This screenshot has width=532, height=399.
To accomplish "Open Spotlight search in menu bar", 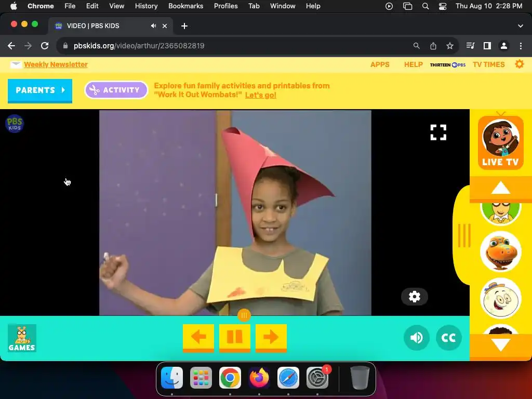I will click(x=425, y=6).
